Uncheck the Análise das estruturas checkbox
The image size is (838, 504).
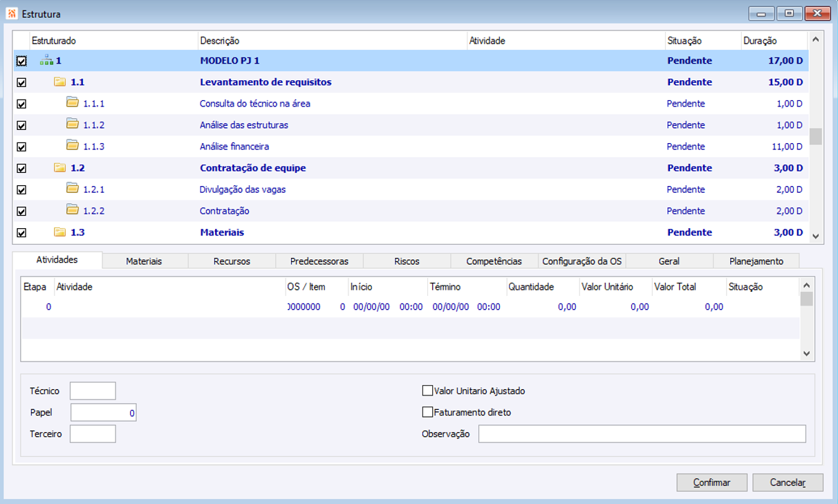21,125
